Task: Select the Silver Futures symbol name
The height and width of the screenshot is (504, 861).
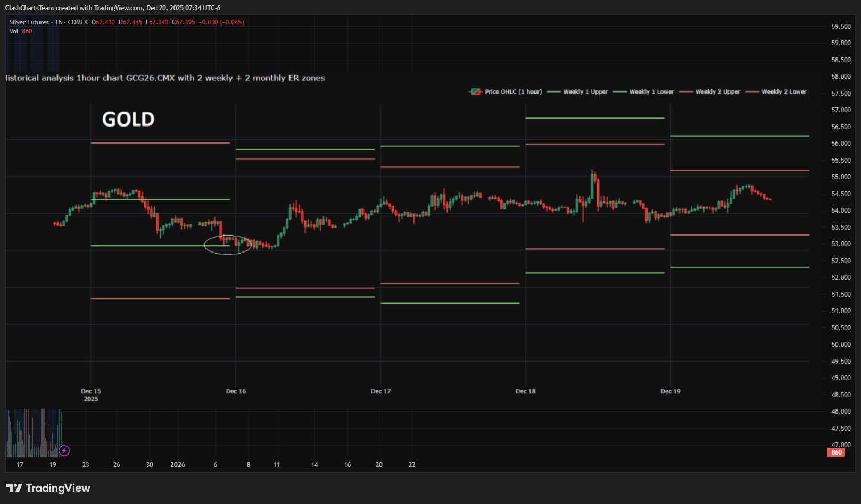Action: [x=29, y=22]
